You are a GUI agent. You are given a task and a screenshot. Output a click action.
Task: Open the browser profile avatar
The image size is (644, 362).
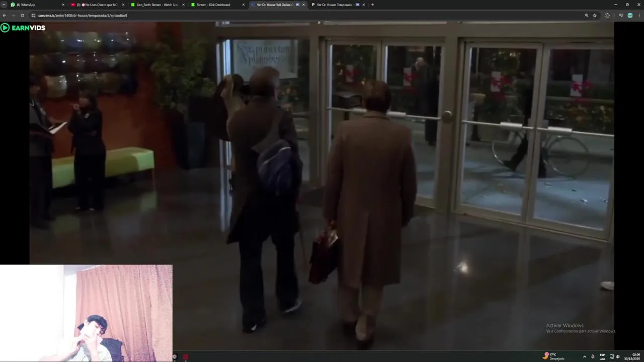(630, 16)
